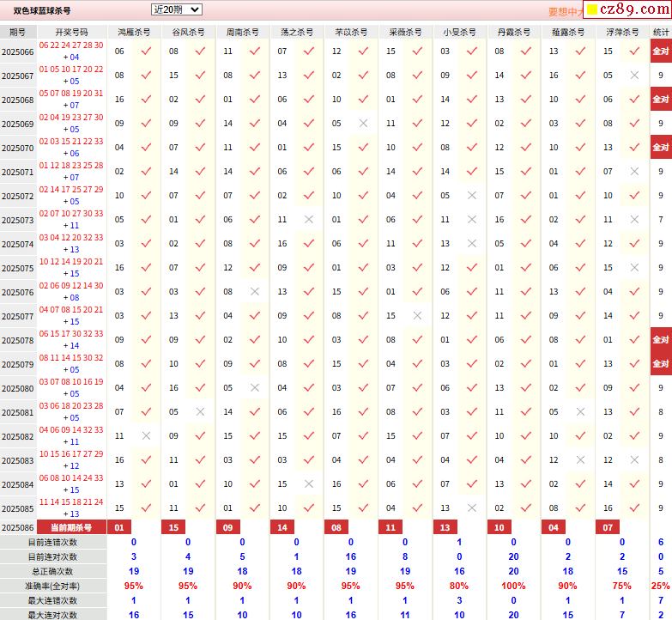This screenshot has height=620, width=672.
Task: Click the 期号 column header
Action: (18, 32)
